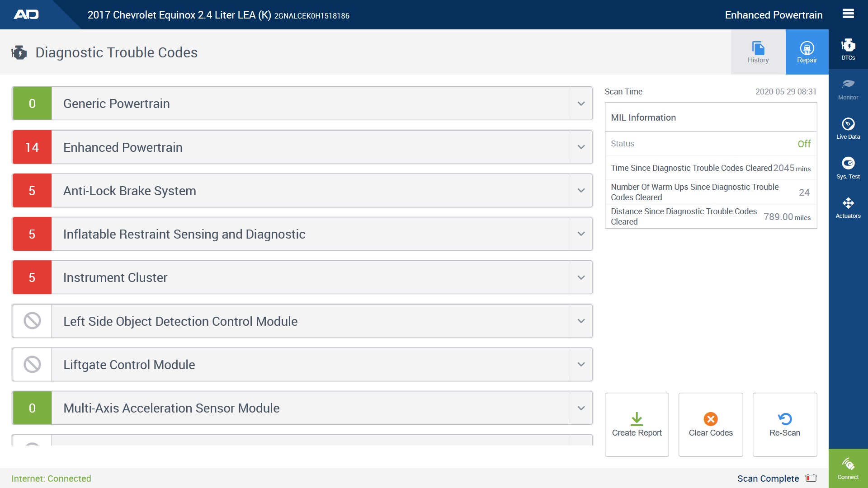Switch to the History tab
Viewport: 868px width, 488px height.
758,52
